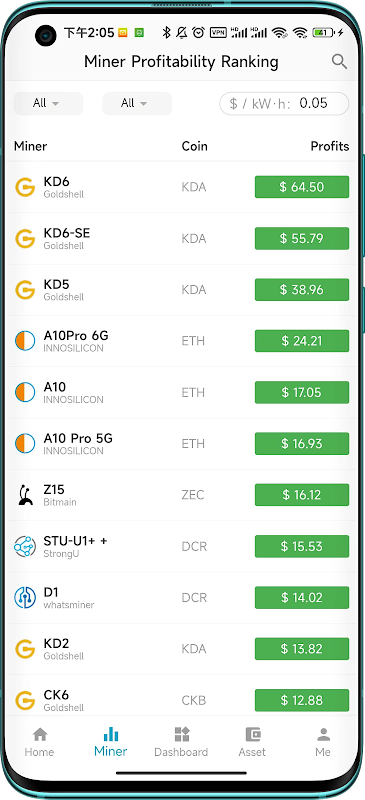Tap the INNOSILICON logo beside A10Pro 6G
The image size is (365, 800).
coord(25,341)
